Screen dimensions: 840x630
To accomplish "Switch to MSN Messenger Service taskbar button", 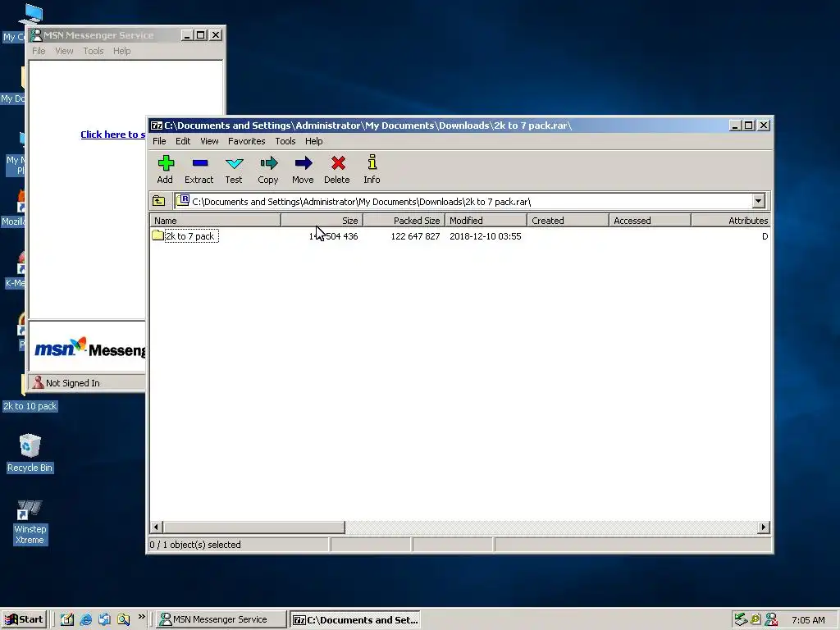I will [221, 620].
